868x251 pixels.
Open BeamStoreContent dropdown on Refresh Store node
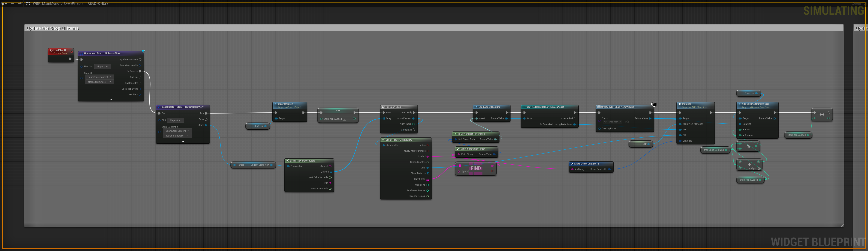(x=99, y=77)
